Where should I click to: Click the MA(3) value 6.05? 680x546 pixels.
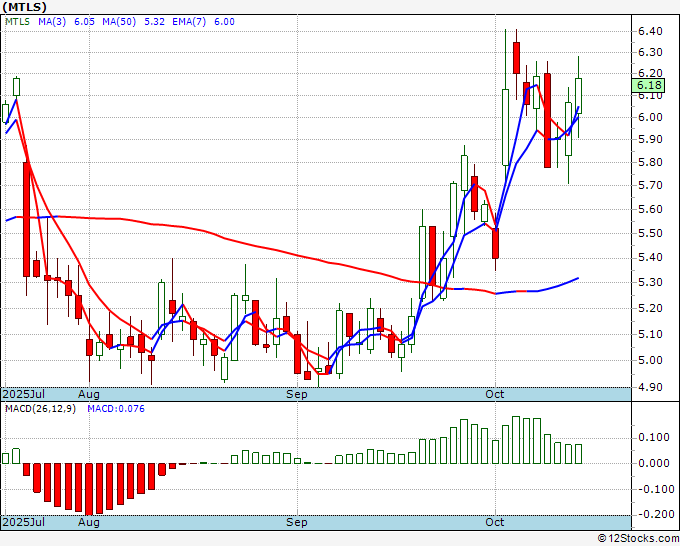point(84,22)
